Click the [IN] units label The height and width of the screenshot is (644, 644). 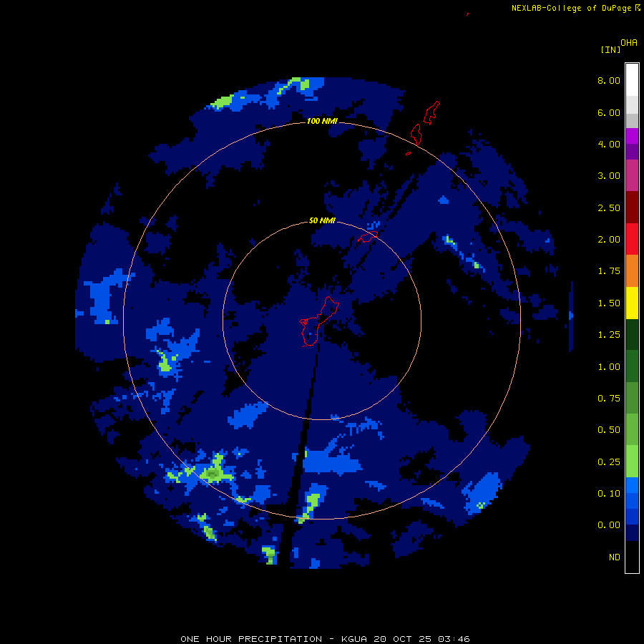(611, 49)
